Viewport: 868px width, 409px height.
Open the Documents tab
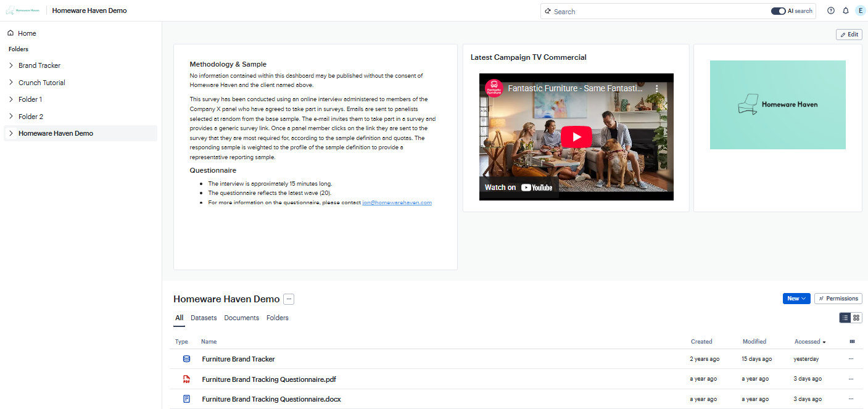pyautogui.click(x=241, y=318)
